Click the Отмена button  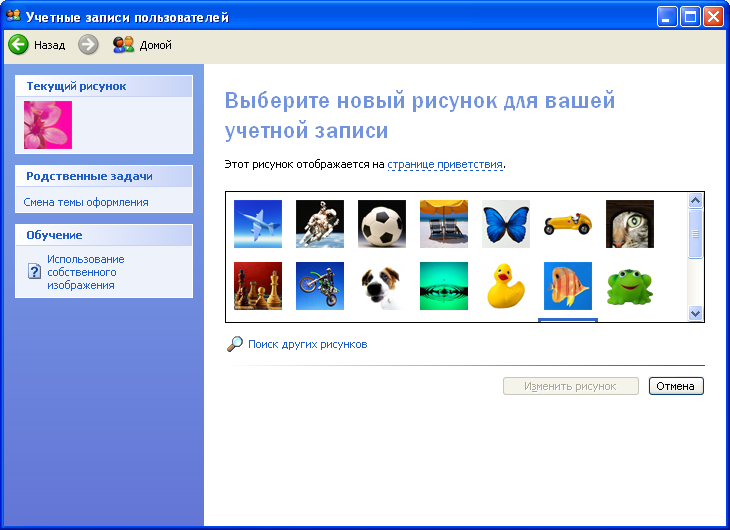[x=676, y=386]
